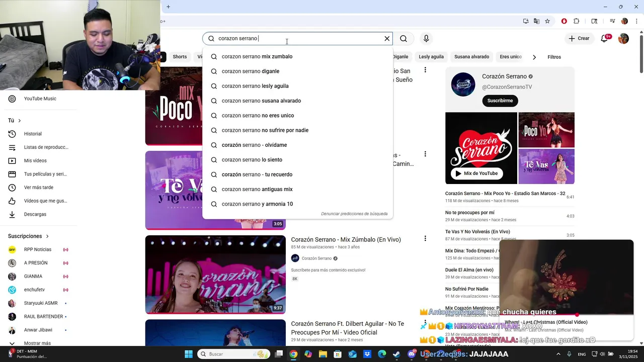Open Discord from the taskbar

click(412, 354)
